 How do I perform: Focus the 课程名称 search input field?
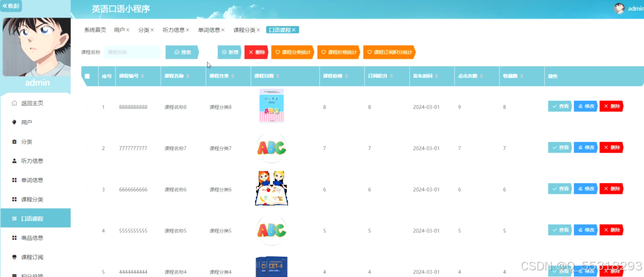pyautogui.click(x=132, y=52)
